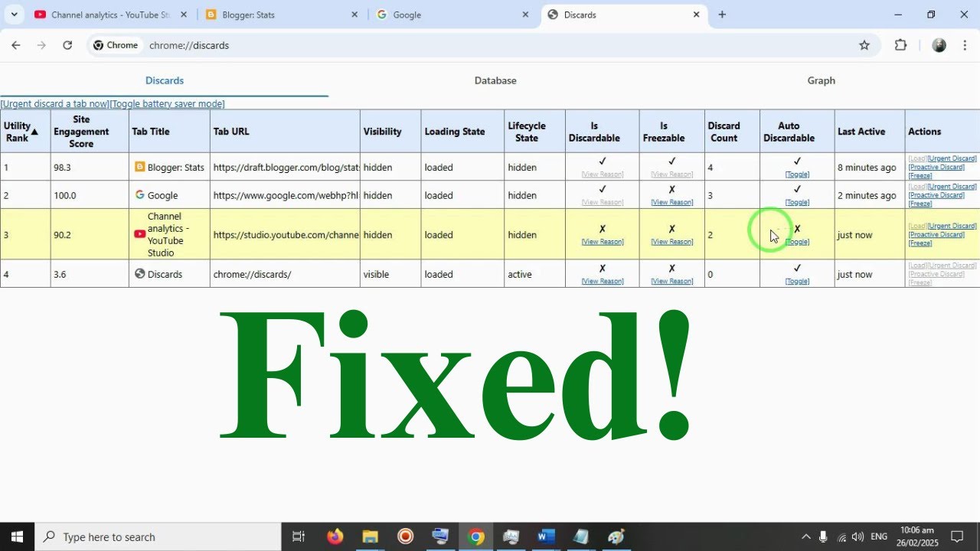This screenshot has height=551, width=980.
Task: Select the 100.0 engagement score cell
Action: point(90,195)
